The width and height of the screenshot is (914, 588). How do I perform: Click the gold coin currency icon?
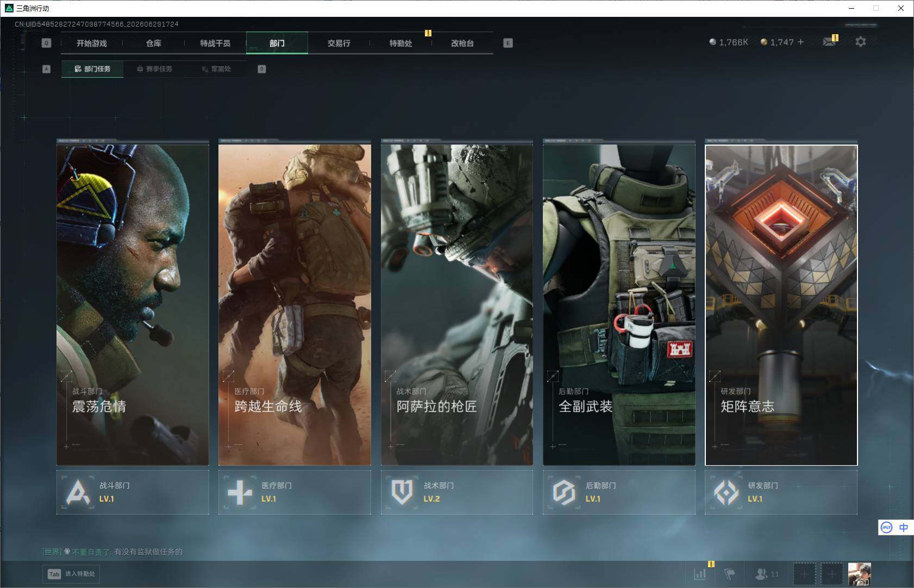(763, 42)
